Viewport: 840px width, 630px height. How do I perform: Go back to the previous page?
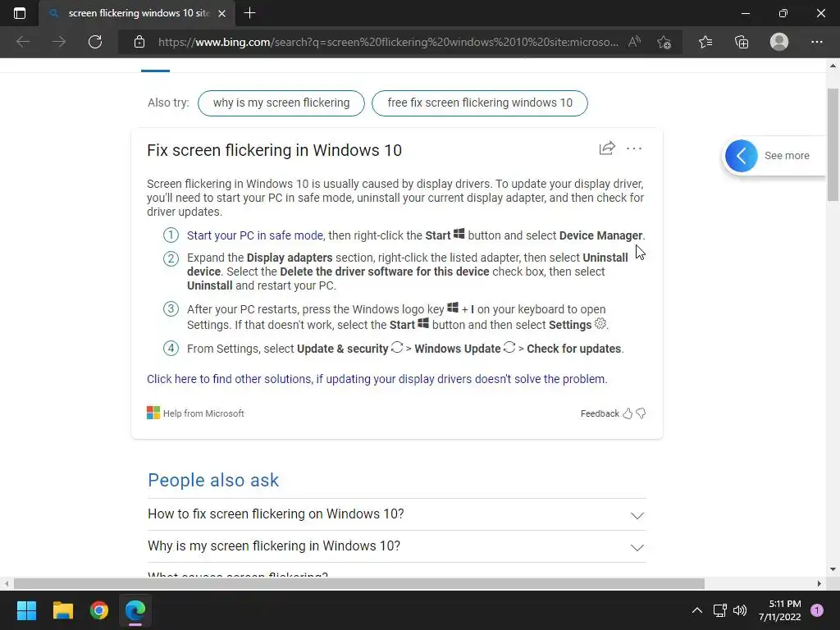(23, 42)
